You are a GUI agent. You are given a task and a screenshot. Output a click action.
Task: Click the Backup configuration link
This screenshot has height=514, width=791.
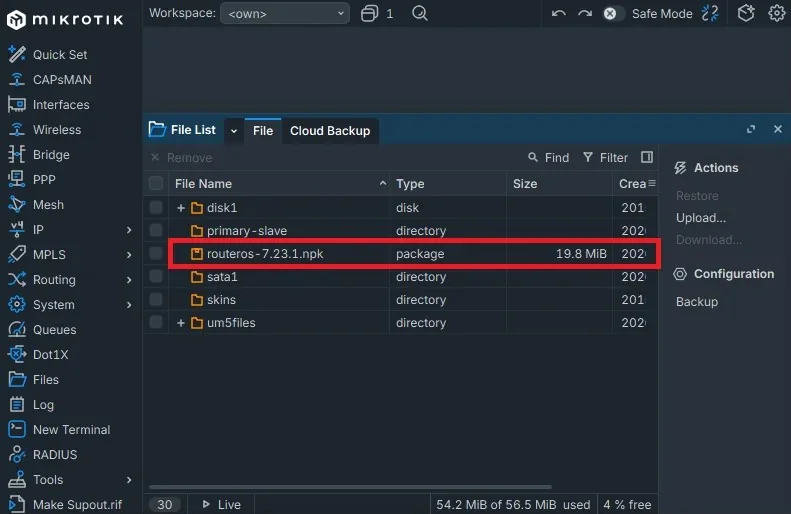tap(697, 302)
